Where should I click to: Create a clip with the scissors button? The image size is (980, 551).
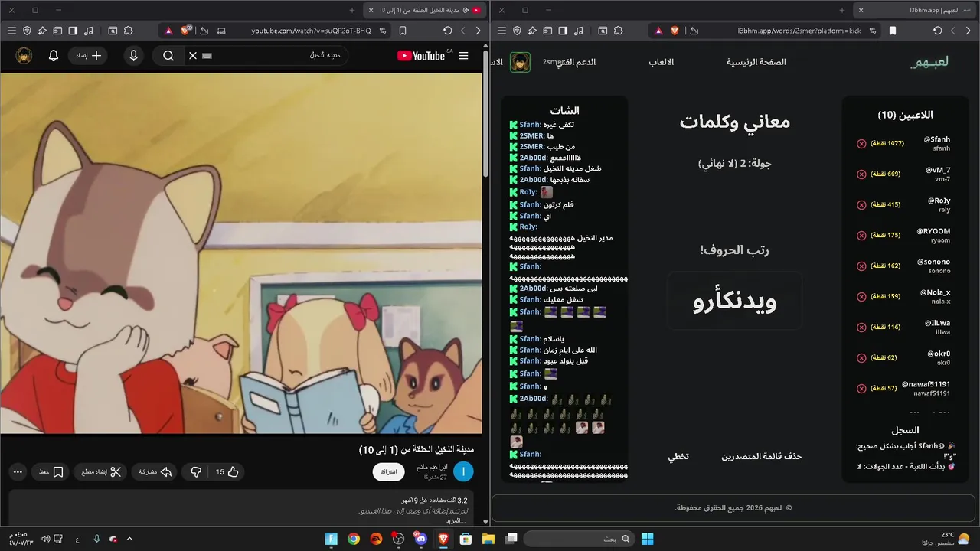pyautogui.click(x=102, y=472)
